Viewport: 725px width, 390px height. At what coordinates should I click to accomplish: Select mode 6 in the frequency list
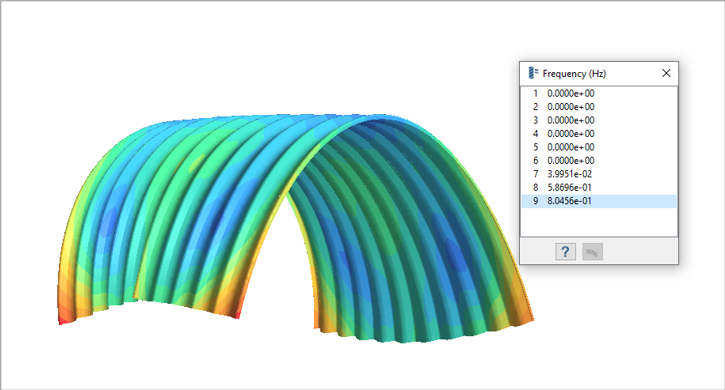[599, 161]
